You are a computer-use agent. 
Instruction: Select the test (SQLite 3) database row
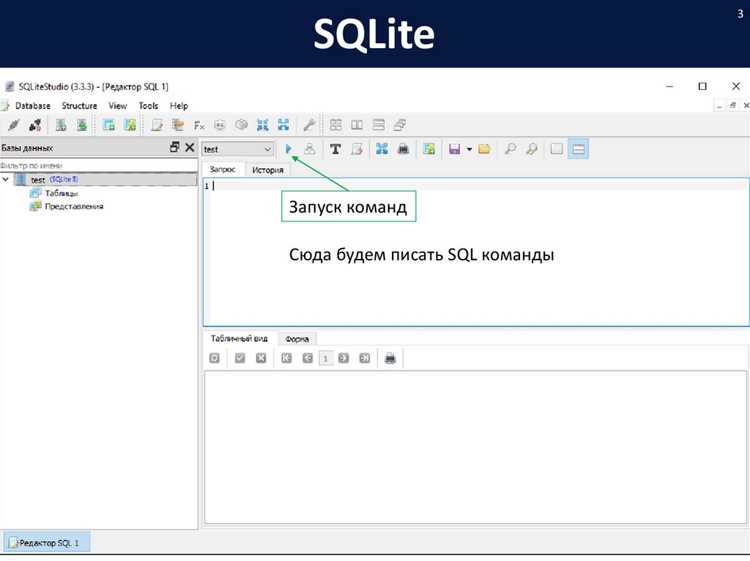tap(105, 180)
